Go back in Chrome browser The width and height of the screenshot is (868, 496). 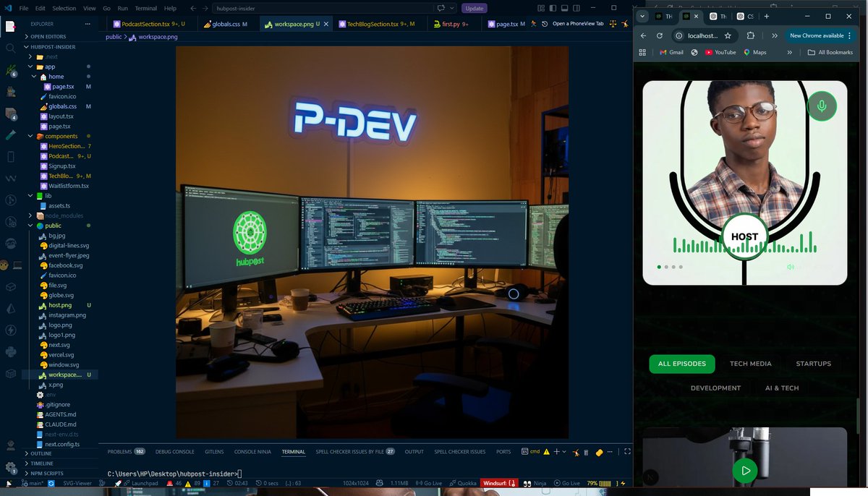pyautogui.click(x=643, y=35)
